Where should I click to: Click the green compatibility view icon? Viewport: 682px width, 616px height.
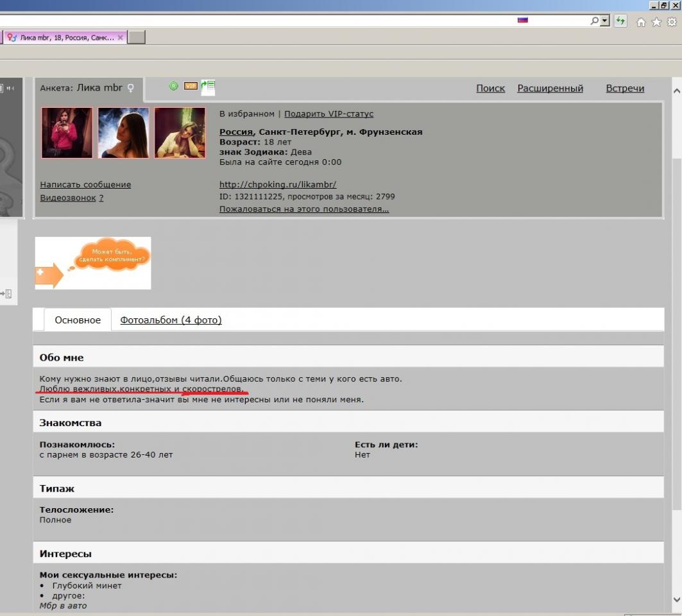(620, 21)
